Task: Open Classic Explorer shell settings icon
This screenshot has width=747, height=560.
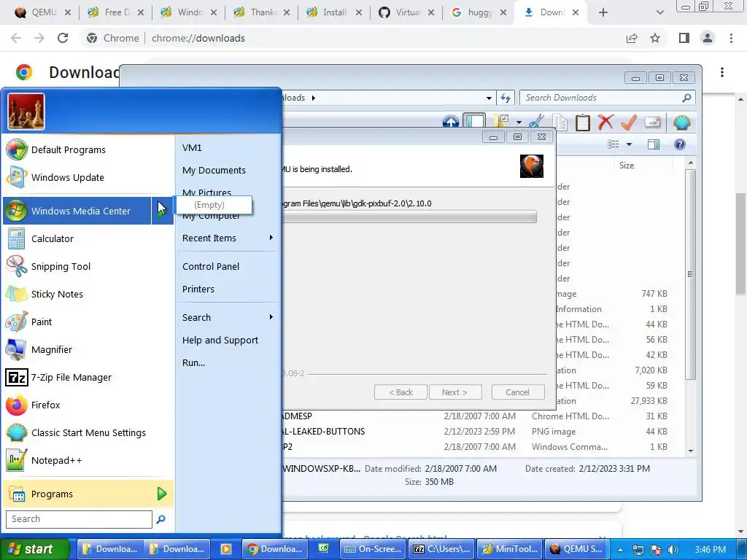Action: coord(682,122)
